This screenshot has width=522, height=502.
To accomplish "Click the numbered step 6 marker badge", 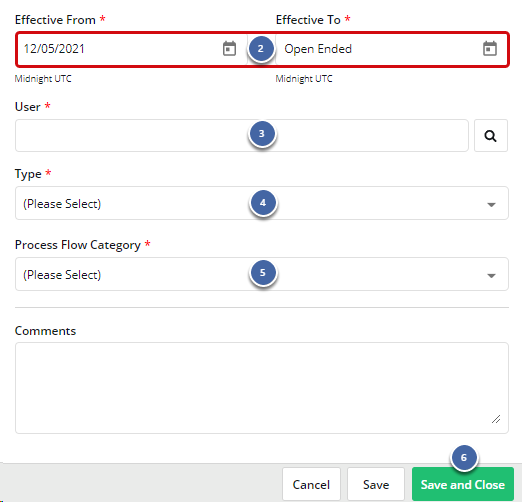I will tap(464, 458).
